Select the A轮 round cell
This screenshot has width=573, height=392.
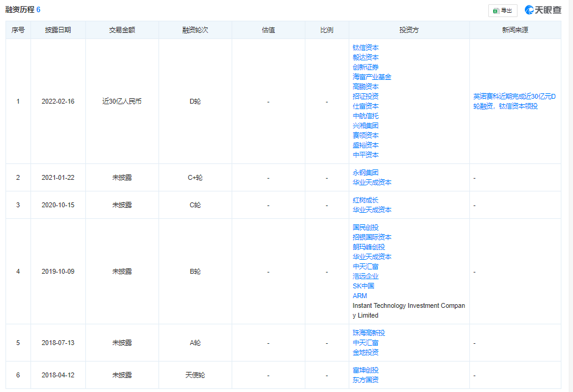[195, 343]
